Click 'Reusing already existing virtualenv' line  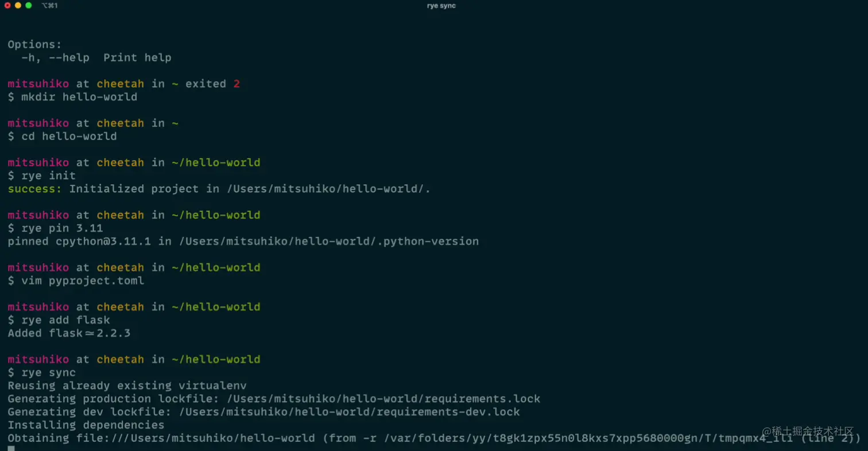(x=127, y=386)
